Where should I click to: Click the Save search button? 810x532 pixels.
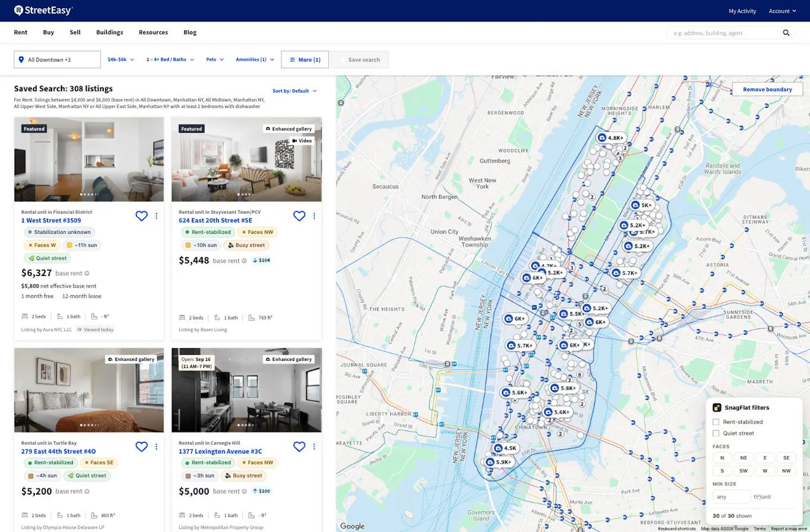359,60
